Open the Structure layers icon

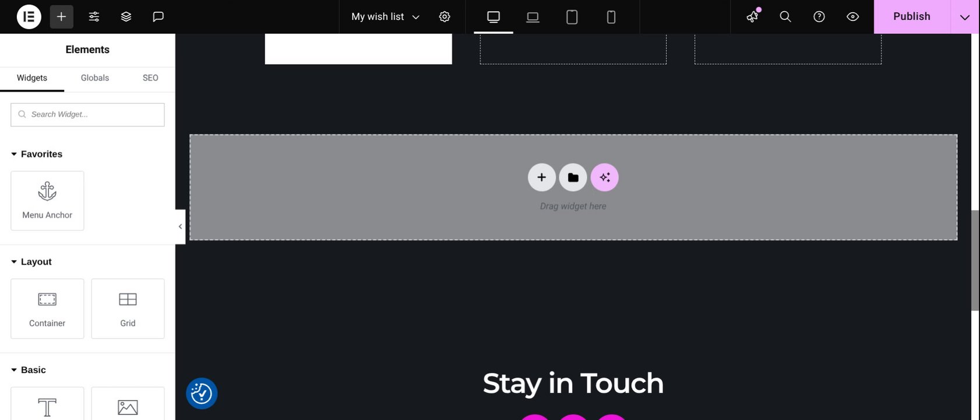click(x=126, y=17)
